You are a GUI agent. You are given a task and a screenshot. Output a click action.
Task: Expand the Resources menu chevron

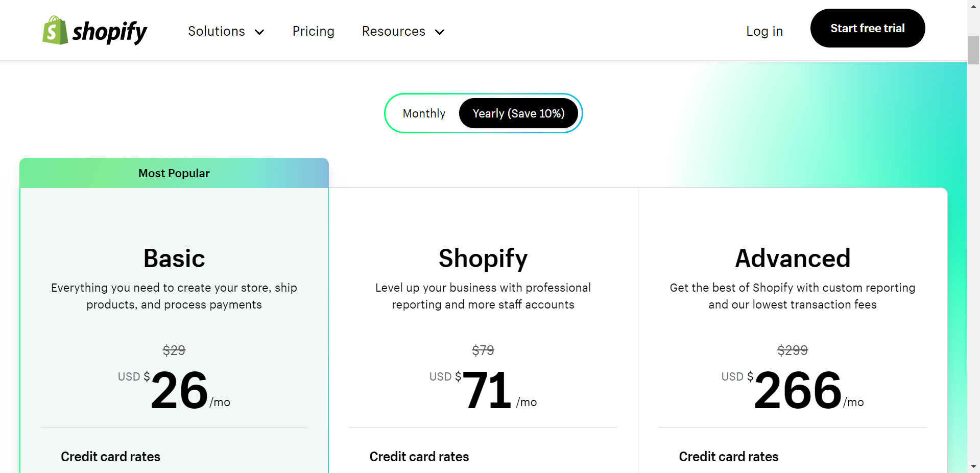440,32
